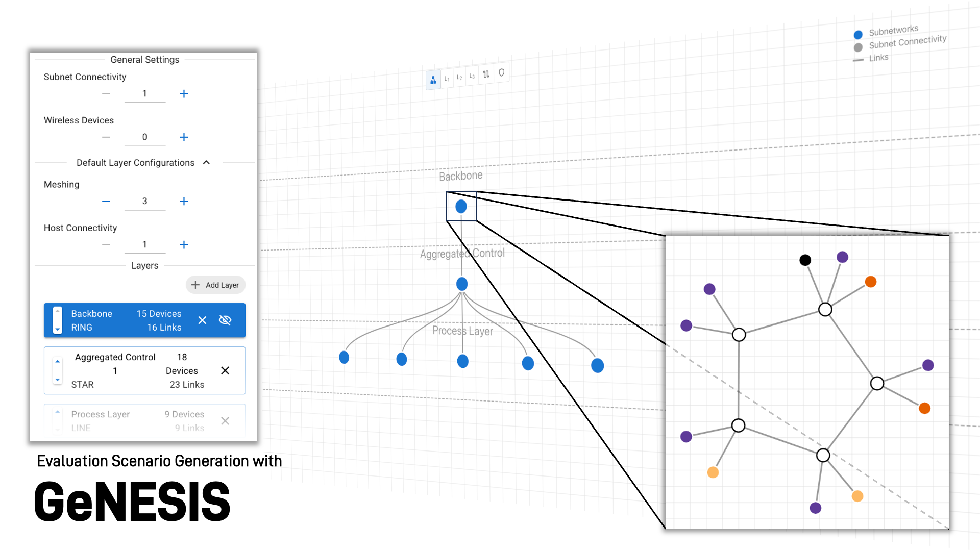Click the route path toolbar icon

pos(486,74)
